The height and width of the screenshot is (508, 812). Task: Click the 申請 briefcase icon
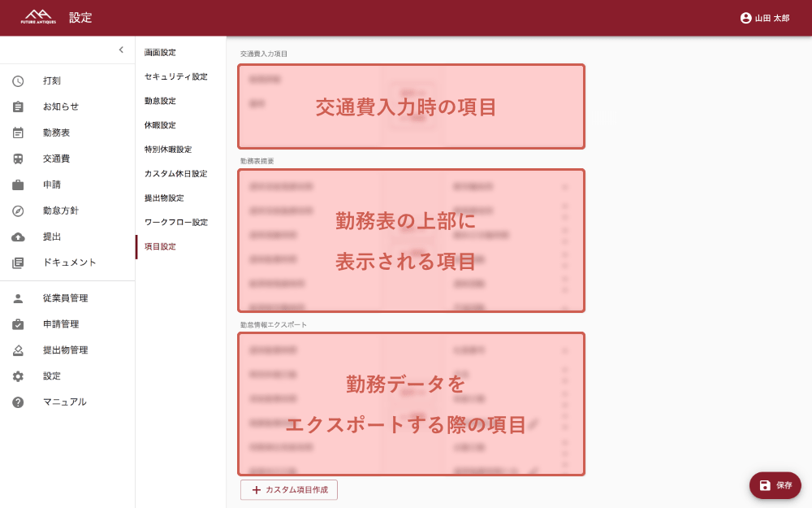click(x=18, y=185)
